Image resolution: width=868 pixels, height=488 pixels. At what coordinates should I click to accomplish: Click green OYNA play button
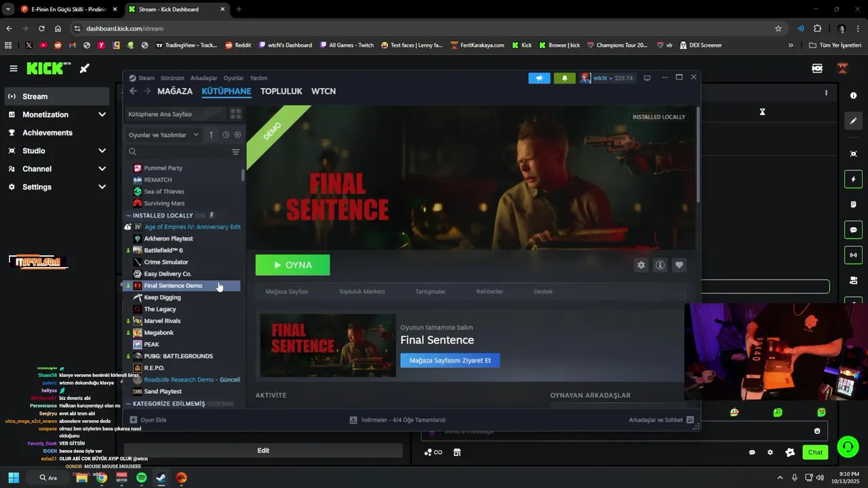pyautogui.click(x=293, y=265)
